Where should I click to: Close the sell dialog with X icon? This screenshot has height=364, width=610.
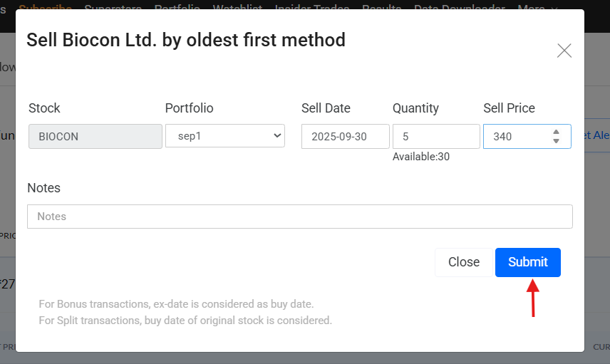point(564,51)
